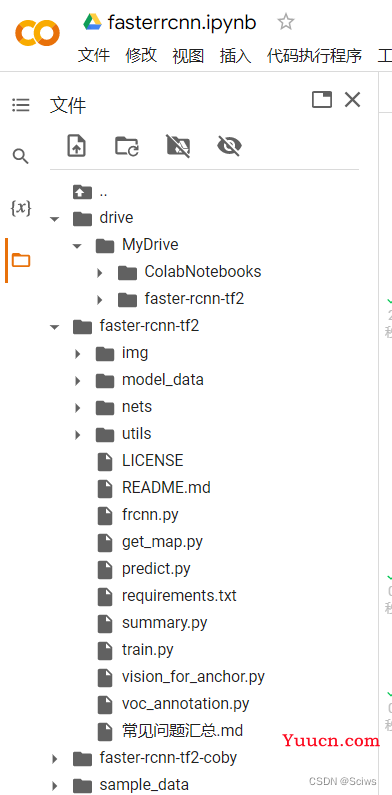Open files panel in new window
The width and height of the screenshot is (392, 795).
(322, 99)
